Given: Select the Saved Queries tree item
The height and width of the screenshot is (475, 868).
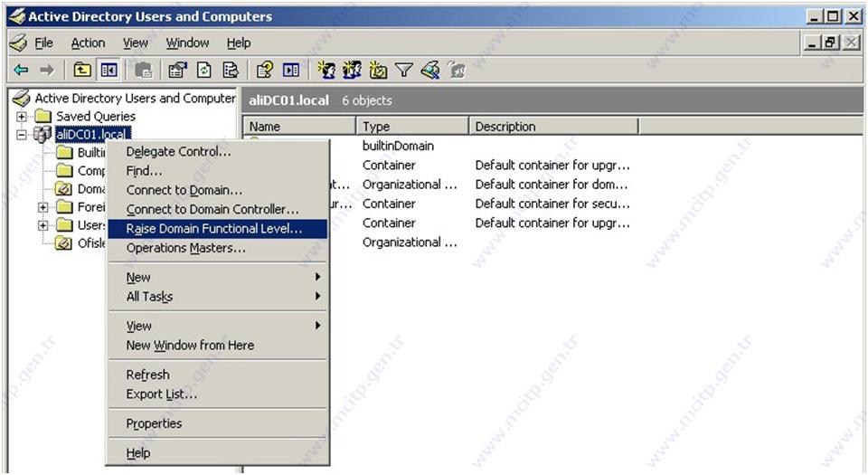Looking at the screenshot, I should tap(96, 116).
